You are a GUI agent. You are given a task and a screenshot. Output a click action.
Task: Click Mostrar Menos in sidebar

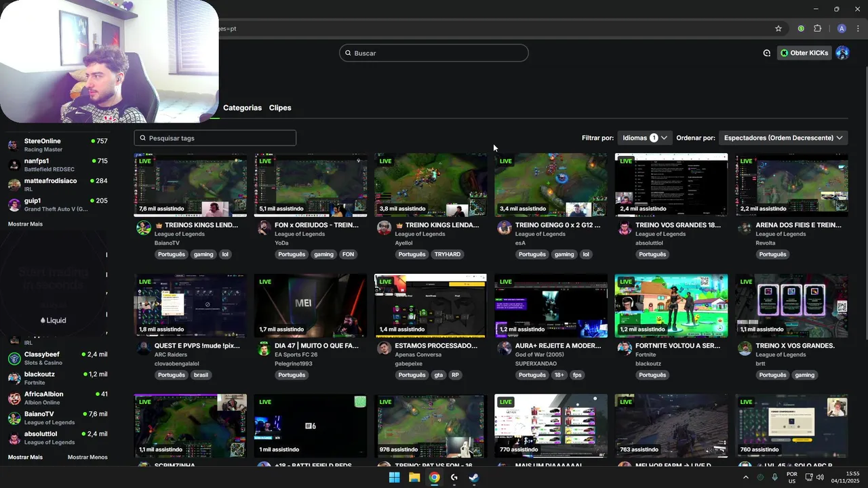[87, 457]
